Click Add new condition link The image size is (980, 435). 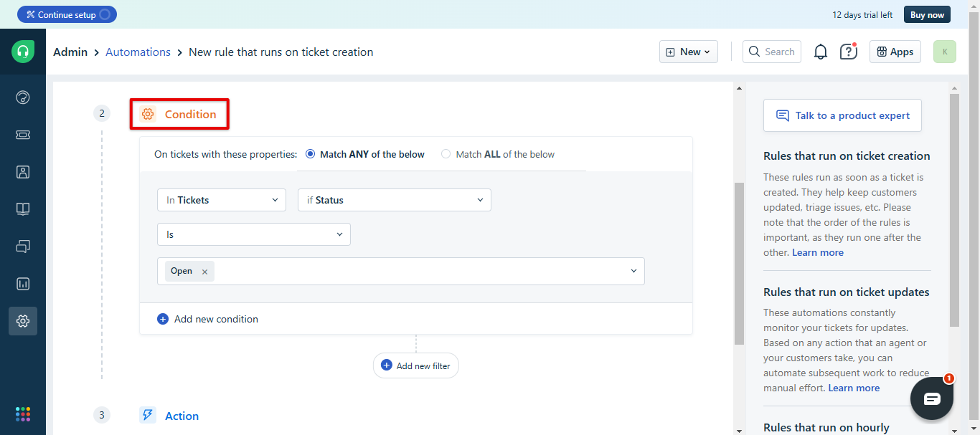pos(216,319)
